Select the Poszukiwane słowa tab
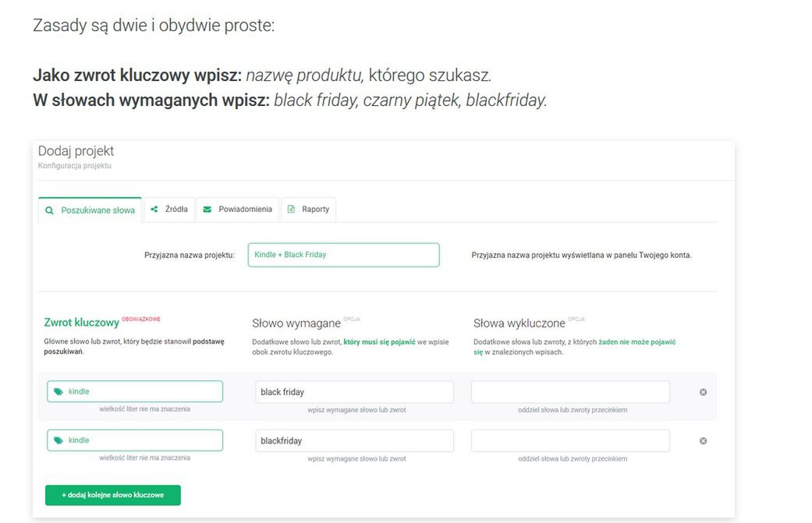 point(90,210)
